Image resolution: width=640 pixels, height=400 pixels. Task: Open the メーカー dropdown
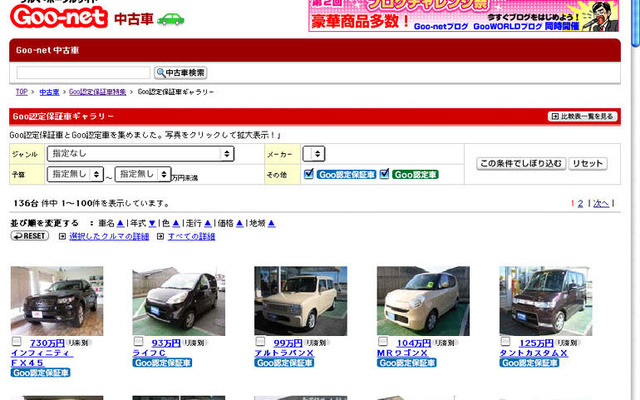[x=313, y=153]
